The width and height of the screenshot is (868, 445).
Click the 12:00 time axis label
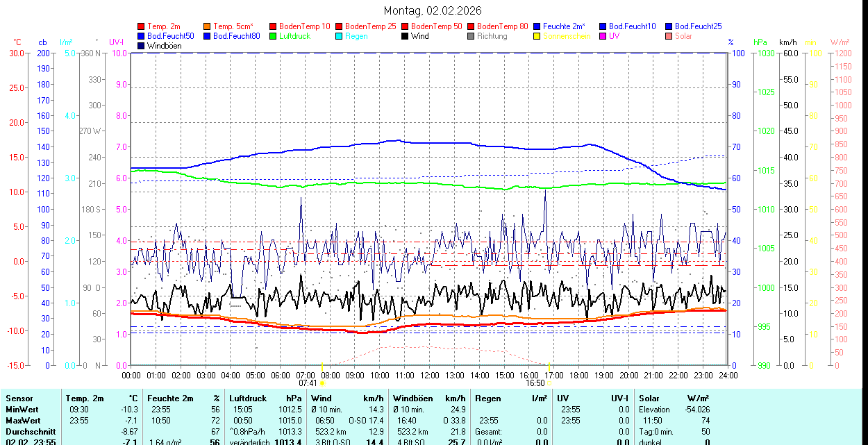click(x=429, y=375)
